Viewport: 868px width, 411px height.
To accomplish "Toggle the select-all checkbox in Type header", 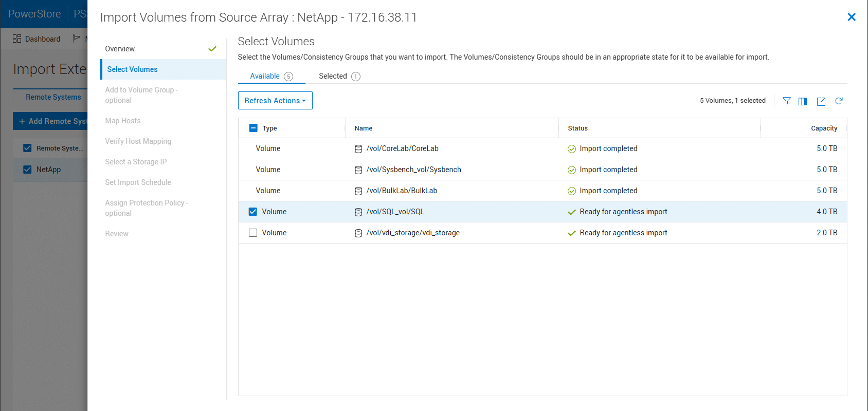I will [x=253, y=128].
